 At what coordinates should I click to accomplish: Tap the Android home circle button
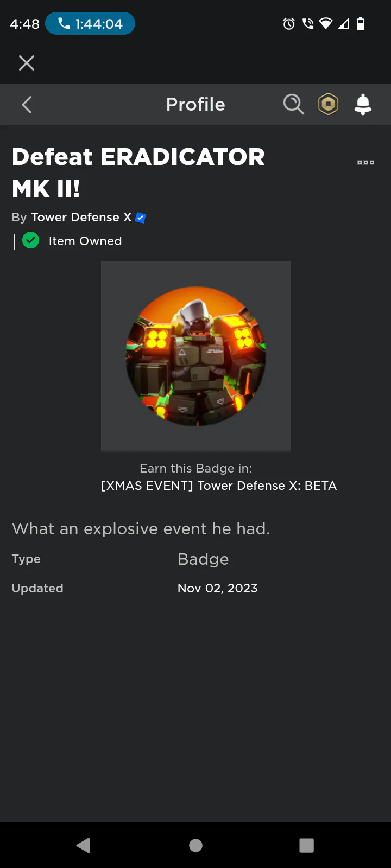195,845
